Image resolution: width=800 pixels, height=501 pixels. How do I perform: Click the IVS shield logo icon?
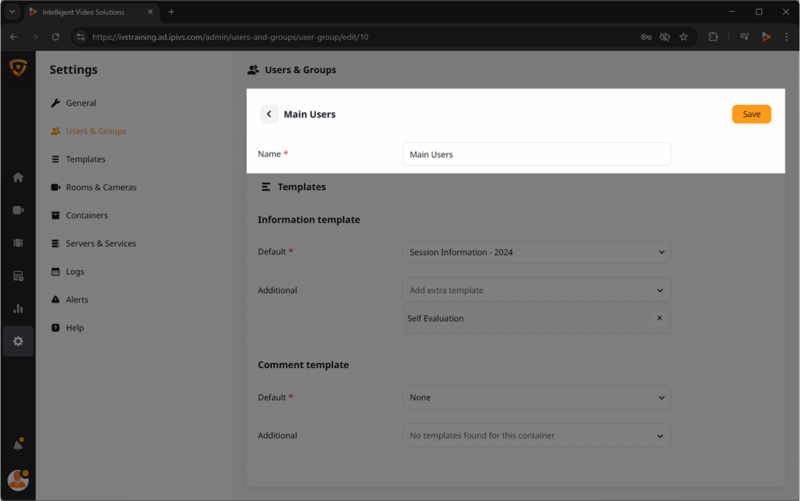tap(18, 68)
